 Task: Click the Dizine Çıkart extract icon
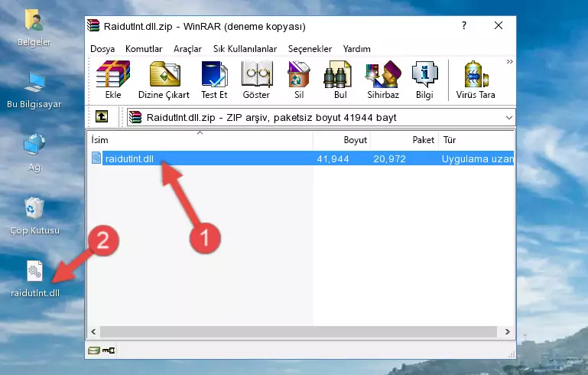pyautogui.click(x=164, y=80)
